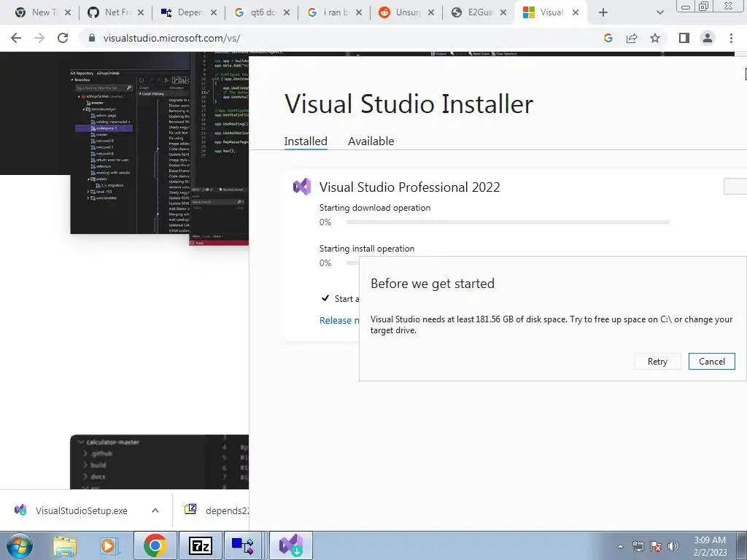Open the Chrome side panel
Viewport: 747px width, 560px height.
click(x=684, y=38)
